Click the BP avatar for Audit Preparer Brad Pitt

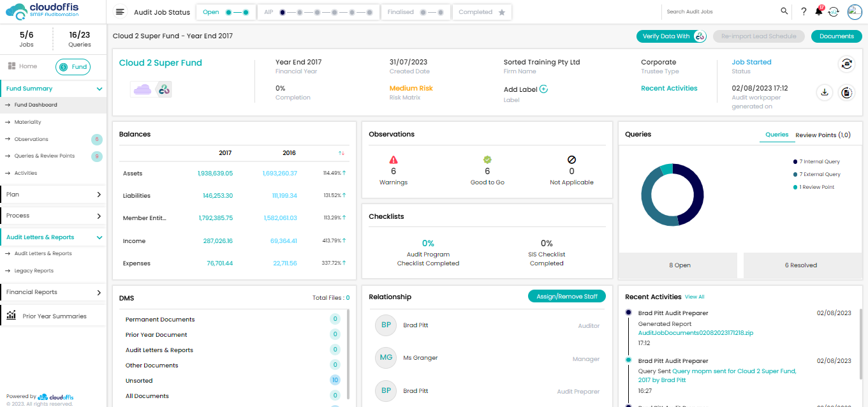coord(386,391)
